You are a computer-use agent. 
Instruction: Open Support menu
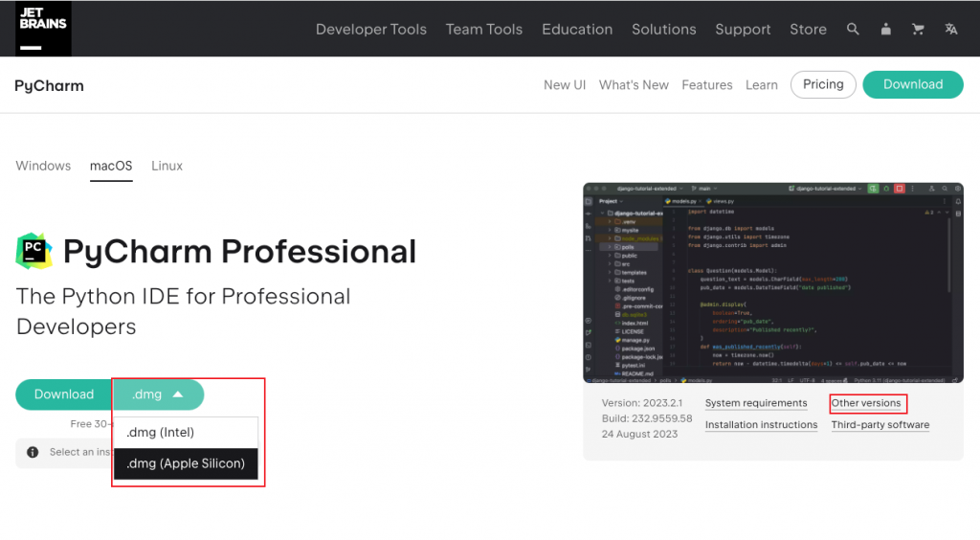(743, 30)
